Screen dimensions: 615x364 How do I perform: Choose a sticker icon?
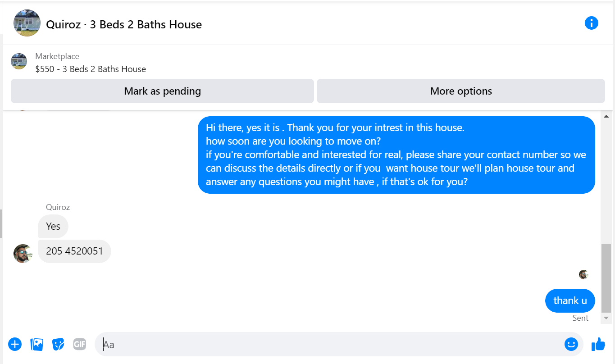click(58, 344)
